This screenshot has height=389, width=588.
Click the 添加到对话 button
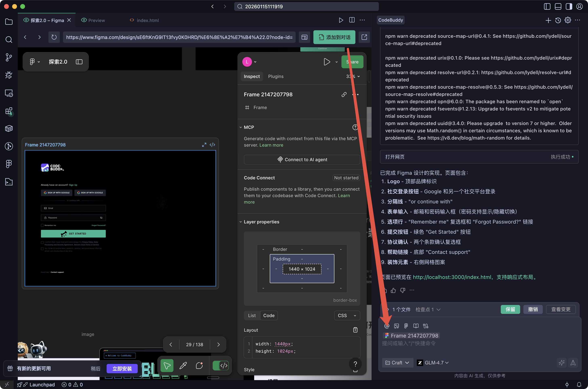pyautogui.click(x=334, y=37)
